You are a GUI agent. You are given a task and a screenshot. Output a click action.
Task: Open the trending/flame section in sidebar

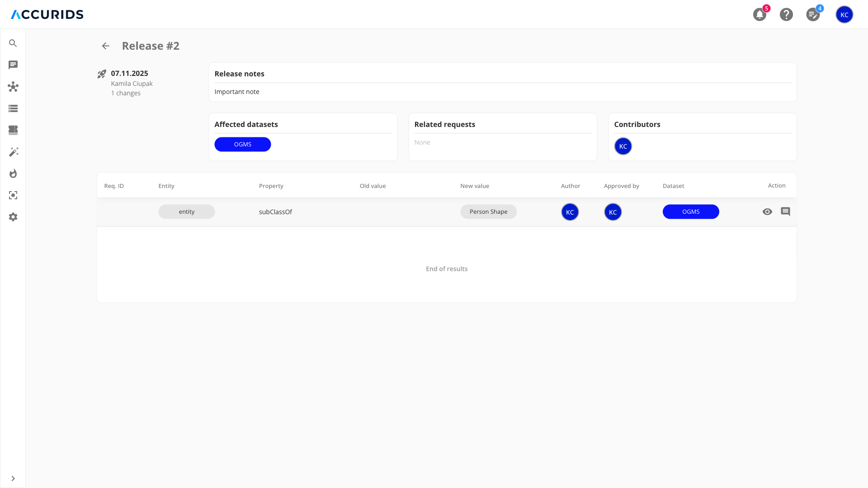tap(13, 174)
